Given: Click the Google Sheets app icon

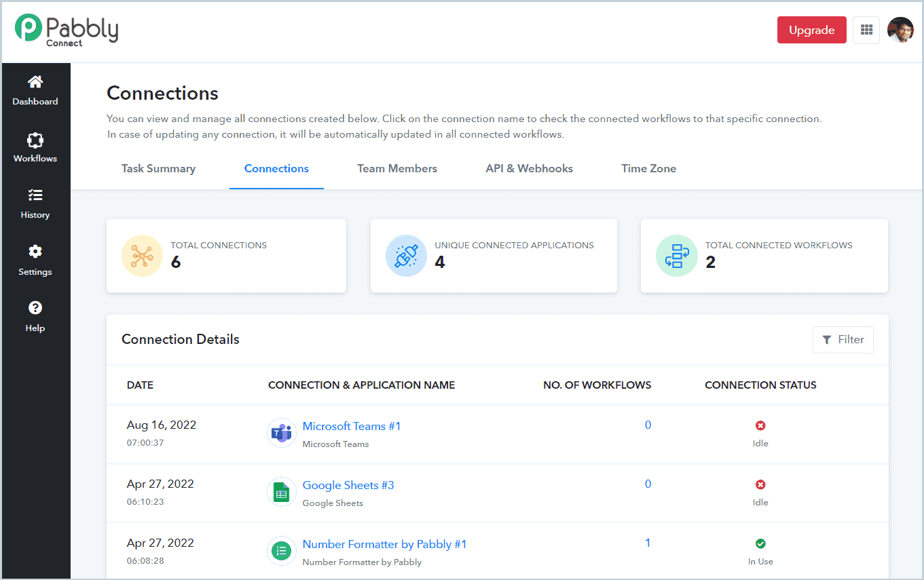Looking at the screenshot, I should point(281,492).
